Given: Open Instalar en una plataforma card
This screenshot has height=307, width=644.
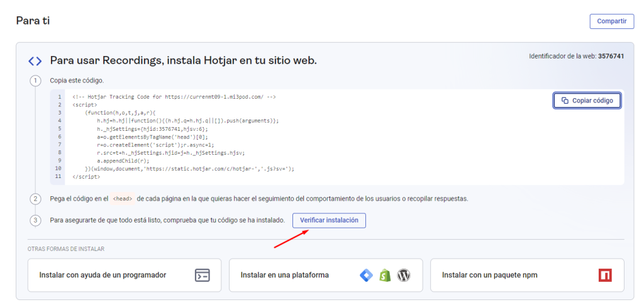Looking at the screenshot, I should tap(326, 275).
